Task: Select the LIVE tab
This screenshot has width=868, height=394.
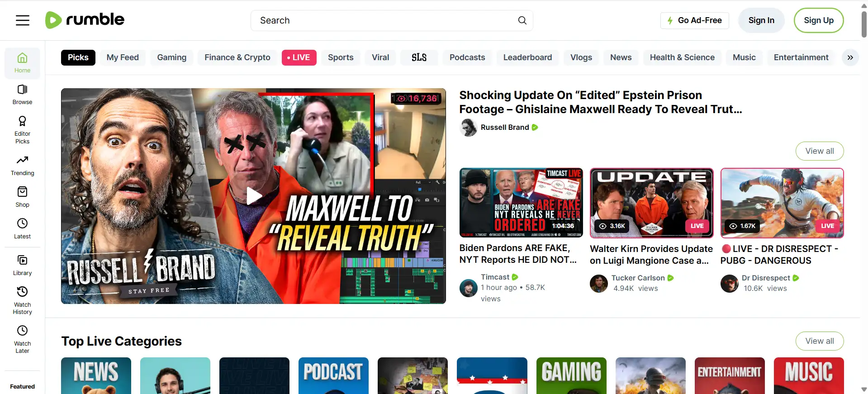Action: 299,57
